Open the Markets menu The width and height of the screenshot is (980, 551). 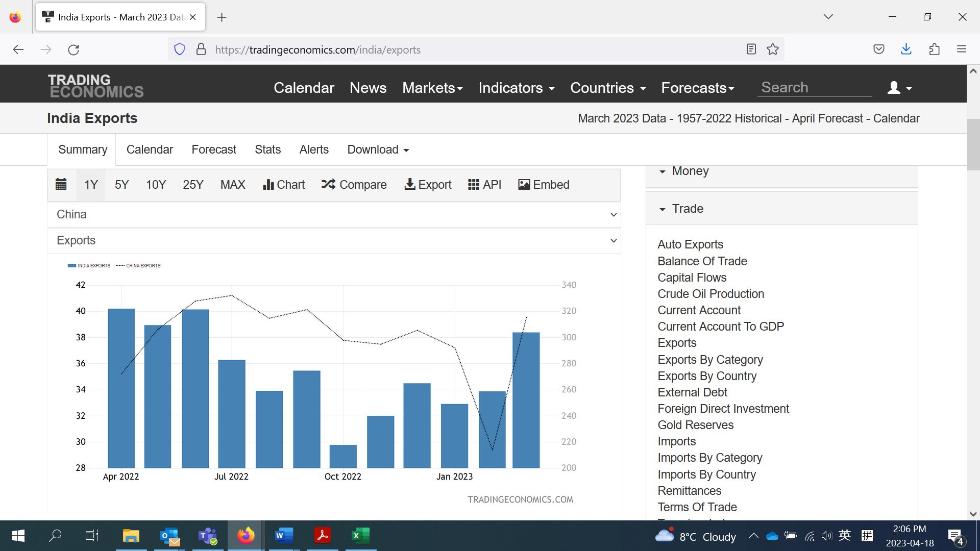(x=432, y=88)
